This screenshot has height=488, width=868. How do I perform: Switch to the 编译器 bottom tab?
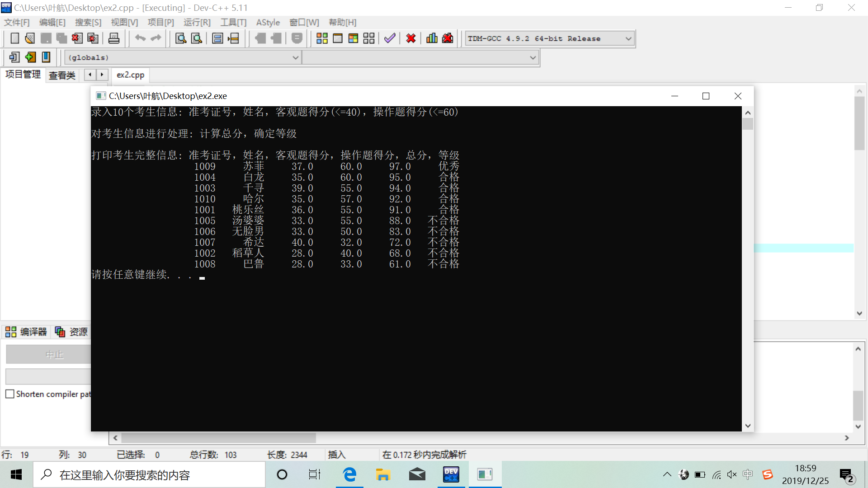pyautogui.click(x=27, y=332)
